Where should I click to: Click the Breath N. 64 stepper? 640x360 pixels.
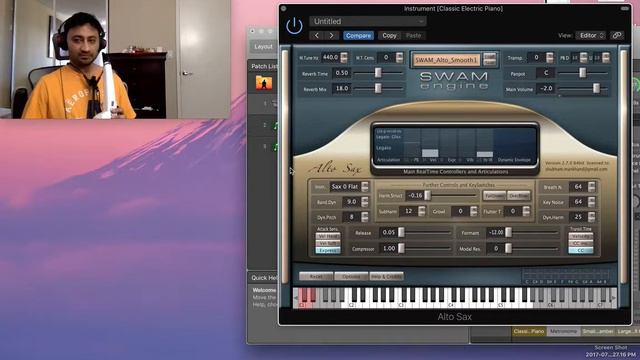pyautogui.click(x=591, y=187)
